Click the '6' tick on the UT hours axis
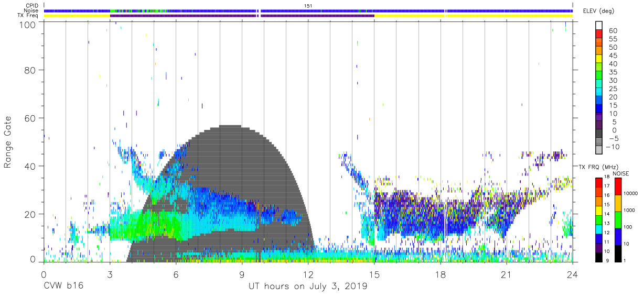644x297 pixels. (x=176, y=274)
